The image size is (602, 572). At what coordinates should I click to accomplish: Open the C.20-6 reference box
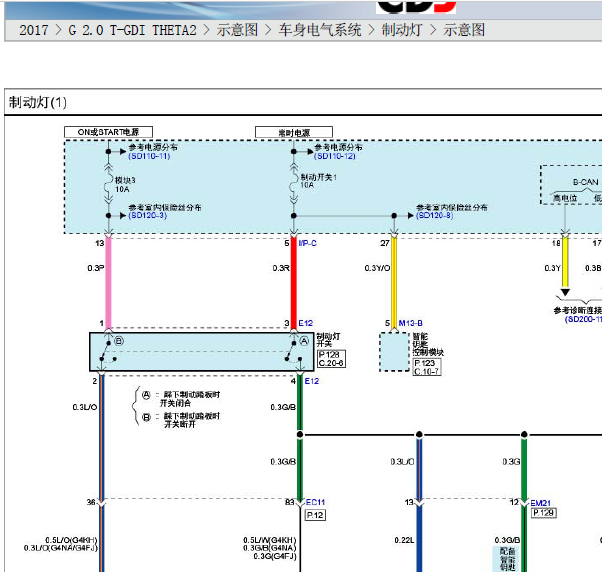331,363
